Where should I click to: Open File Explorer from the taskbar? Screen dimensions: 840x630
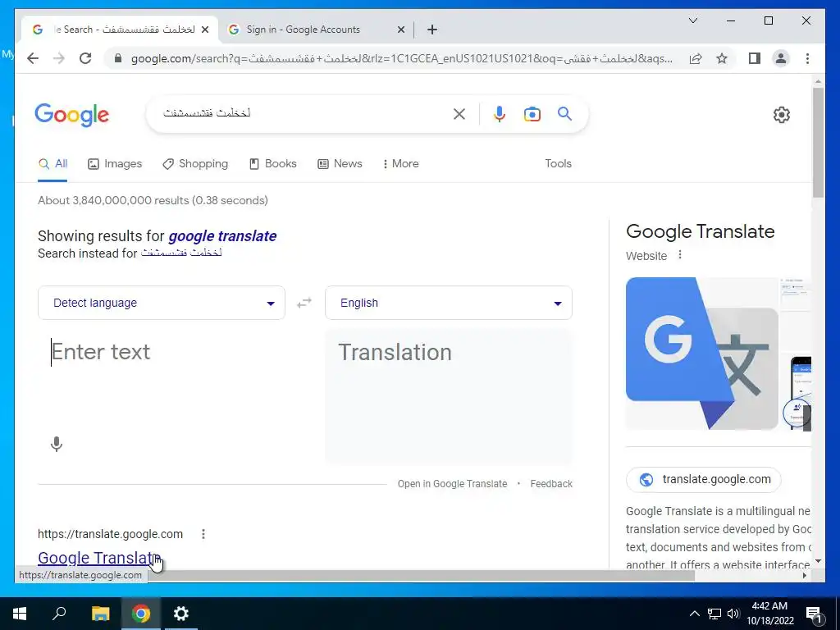100,614
